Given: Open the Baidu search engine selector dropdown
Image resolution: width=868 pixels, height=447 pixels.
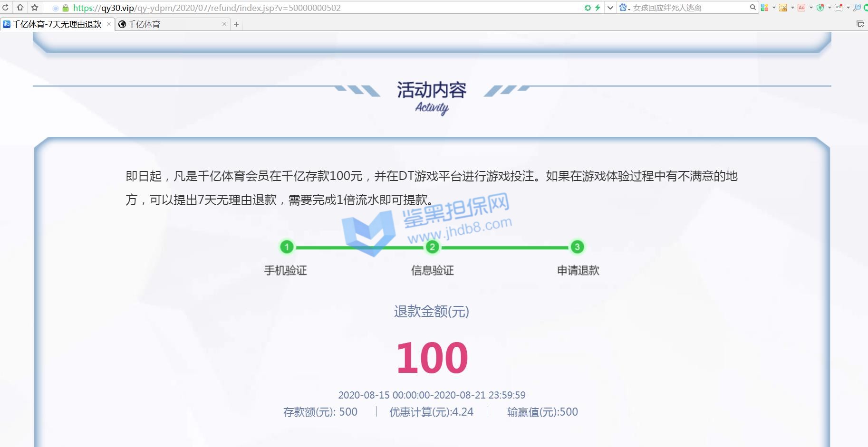Looking at the screenshot, I should point(624,8).
